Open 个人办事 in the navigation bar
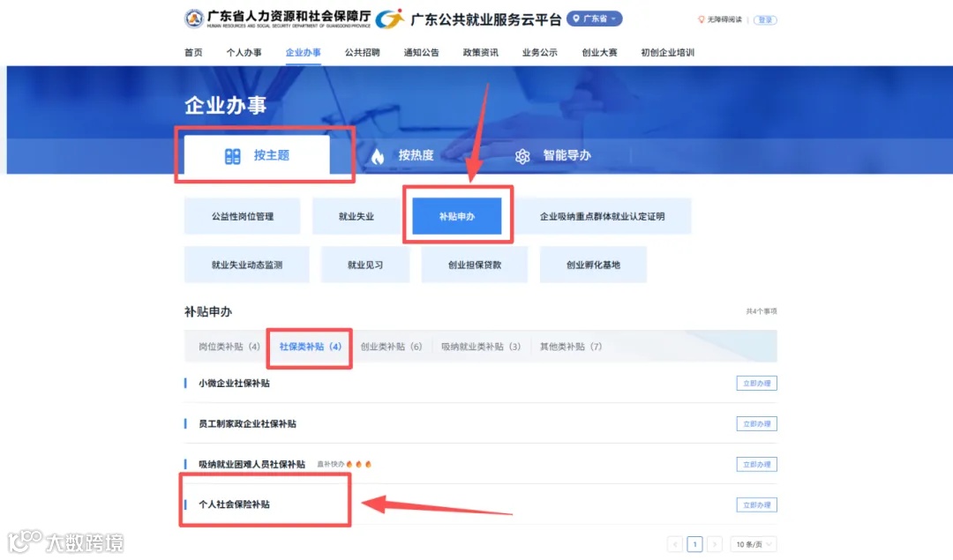 (244, 52)
